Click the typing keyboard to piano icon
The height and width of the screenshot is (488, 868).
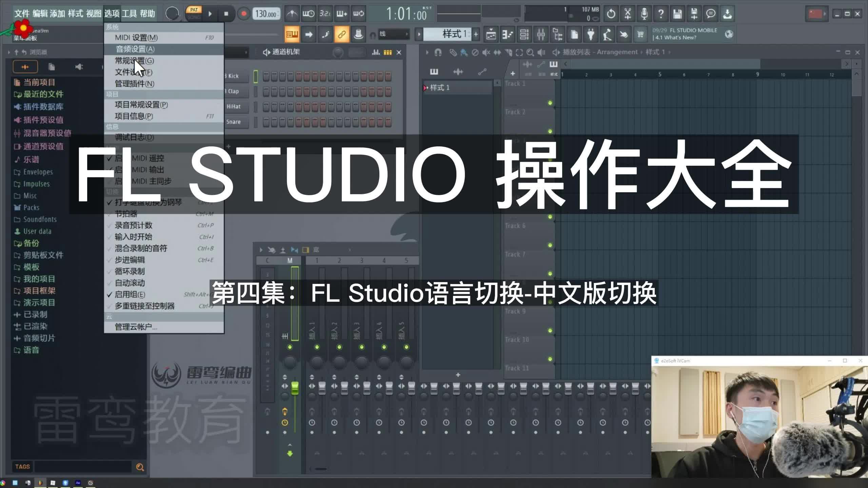pyautogui.click(x=292, y=34)
